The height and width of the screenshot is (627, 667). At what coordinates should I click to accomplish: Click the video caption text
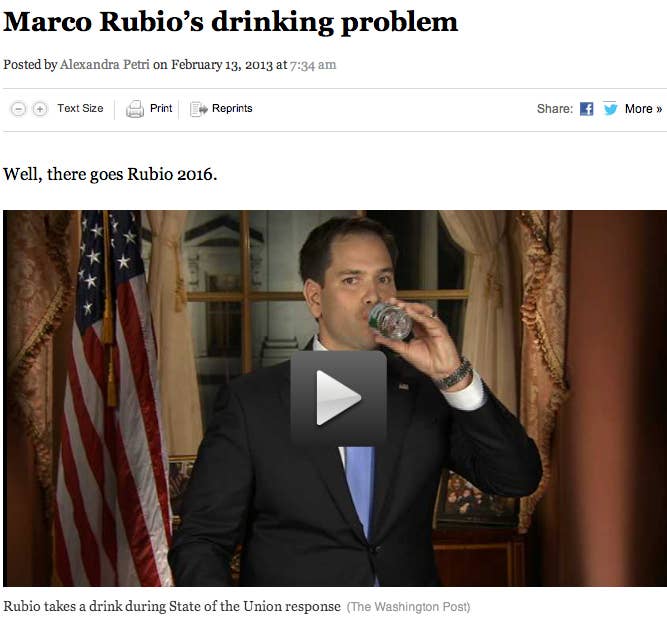[x=172, y=606]
